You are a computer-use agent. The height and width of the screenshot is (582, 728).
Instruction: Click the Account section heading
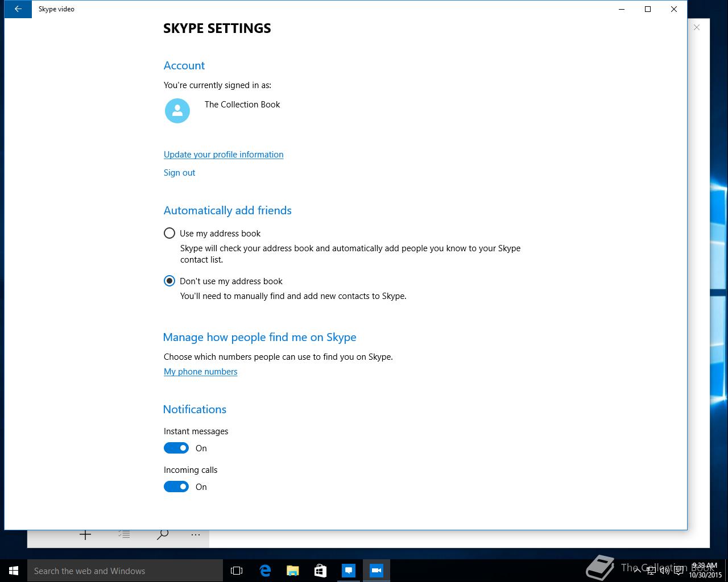click(184, 65)
